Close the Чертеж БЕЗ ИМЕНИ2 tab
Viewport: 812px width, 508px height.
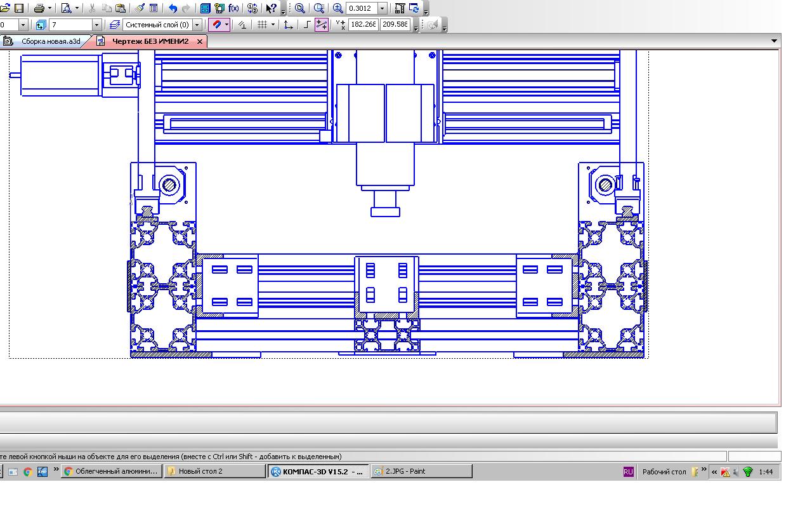tap(200, 41)
